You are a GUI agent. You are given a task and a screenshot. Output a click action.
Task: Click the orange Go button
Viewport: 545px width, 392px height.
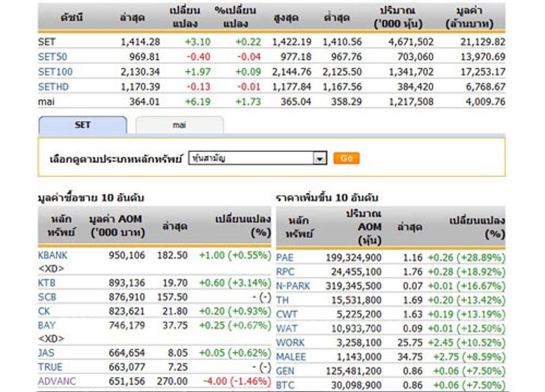[x=347, y=159]
